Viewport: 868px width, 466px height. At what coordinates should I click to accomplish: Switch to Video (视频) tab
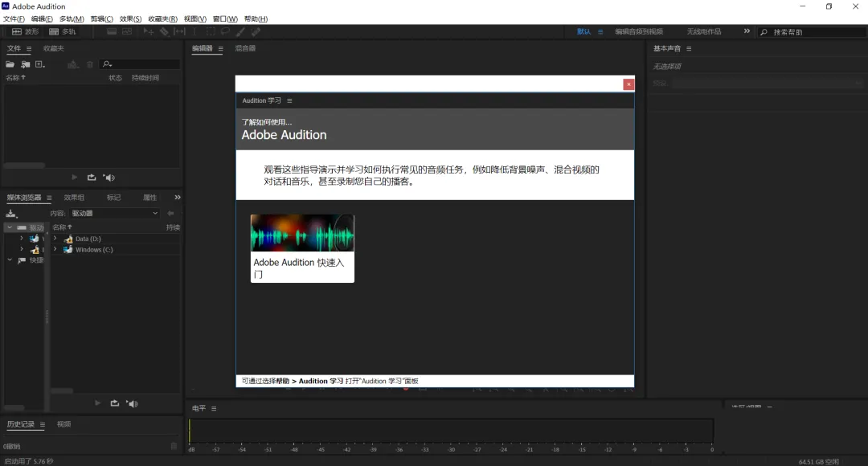(x=63, y=424)
